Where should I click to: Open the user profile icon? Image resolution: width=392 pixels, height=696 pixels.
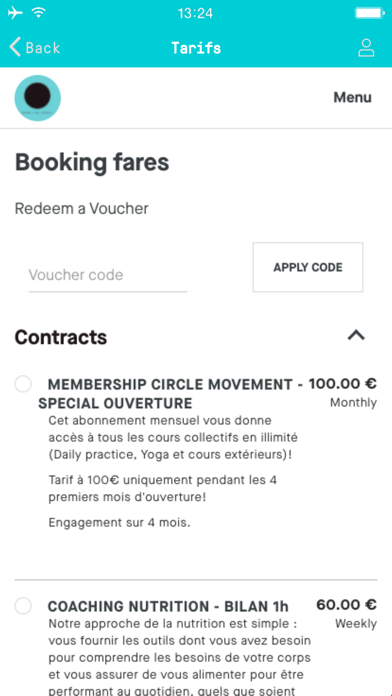tap(366, 48)
